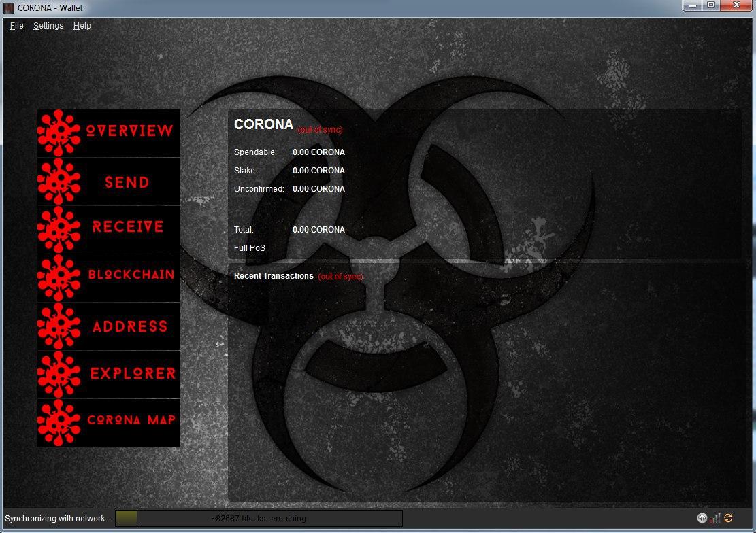This screenshot has width=756, height=533.
Task: Click the 'Full PoS' text
Action: click(x=249, y=248)
